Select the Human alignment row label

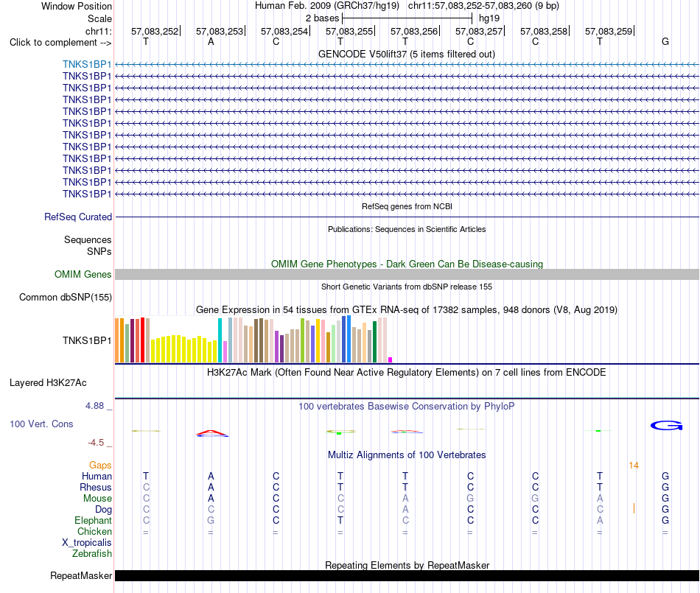click(97, 476)
